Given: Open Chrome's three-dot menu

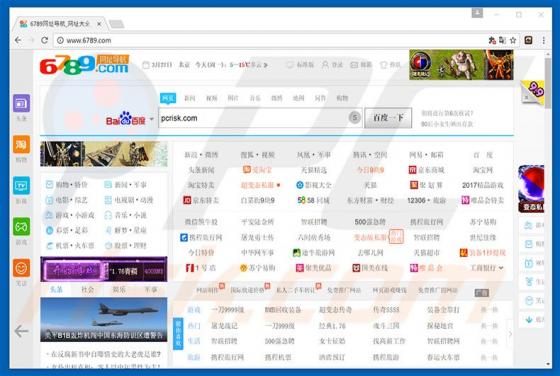Looking at the screenshot, I should tap(544, 40).
